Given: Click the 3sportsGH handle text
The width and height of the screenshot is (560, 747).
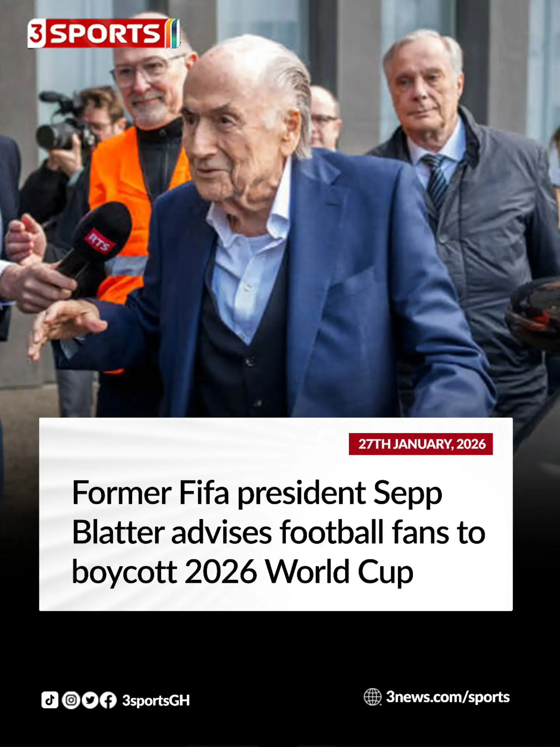Looking at the screenshot, I should (x=156, y=700).
